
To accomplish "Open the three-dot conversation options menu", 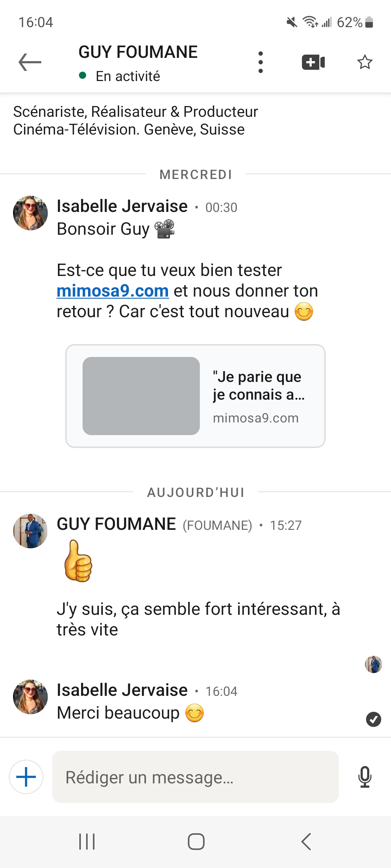I will 261,62.
